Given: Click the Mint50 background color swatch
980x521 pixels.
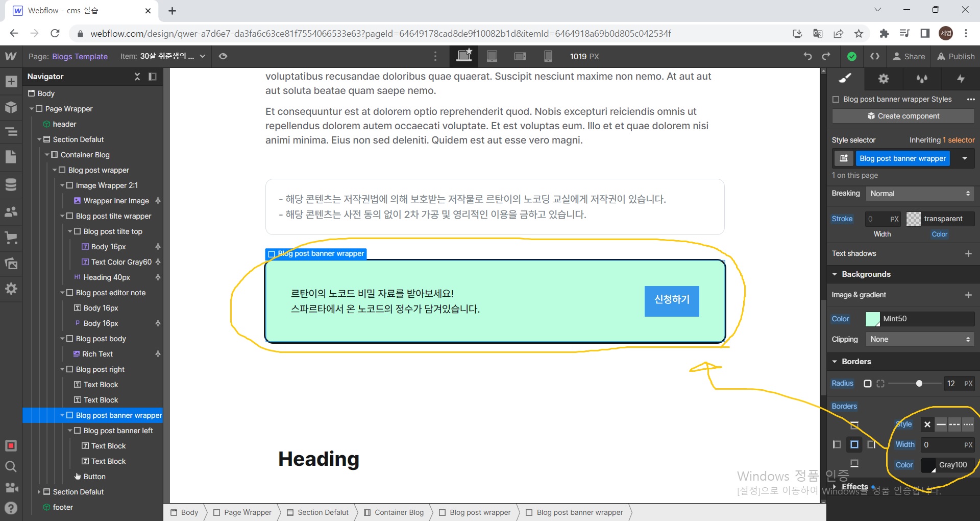Looking at the screenshot, I should click(873, 319).
